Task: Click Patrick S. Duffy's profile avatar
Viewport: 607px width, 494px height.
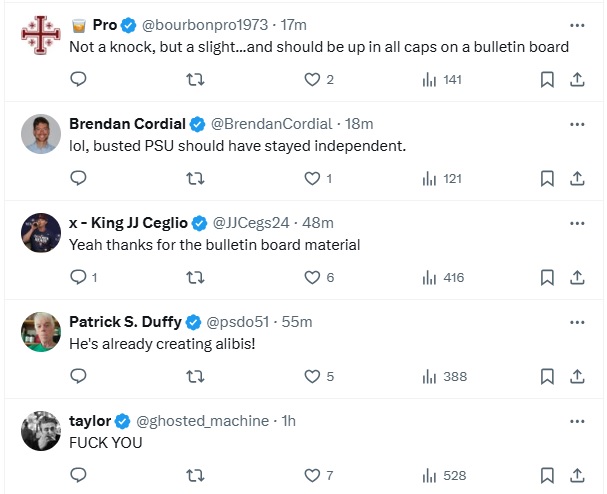Action: tap(41, 331)
